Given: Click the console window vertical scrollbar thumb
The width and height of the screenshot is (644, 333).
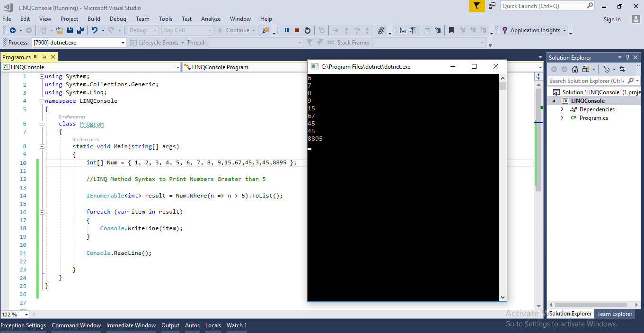Looking at the screenshot, I should coord(503,86).
